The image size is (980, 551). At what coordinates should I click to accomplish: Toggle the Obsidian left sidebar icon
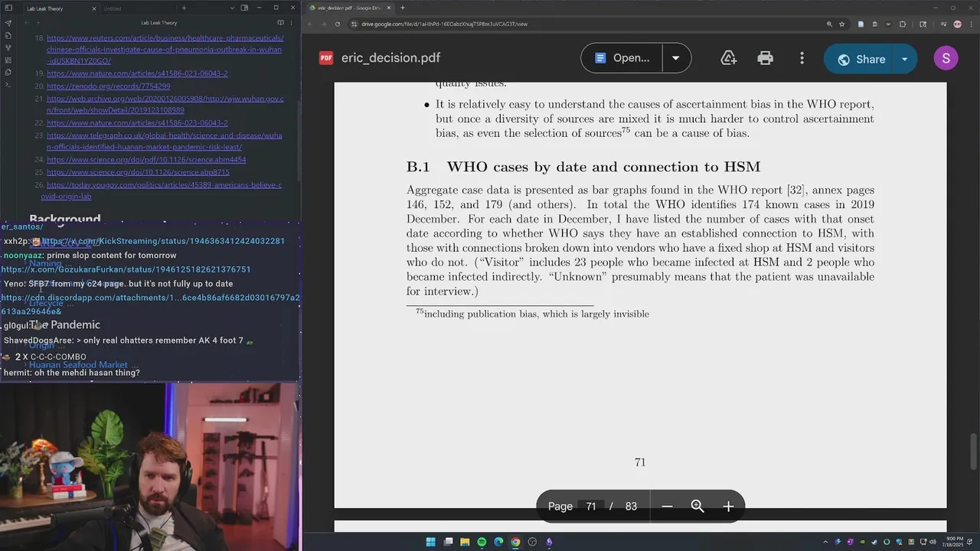pyautogui.click(x=8, y=8)
